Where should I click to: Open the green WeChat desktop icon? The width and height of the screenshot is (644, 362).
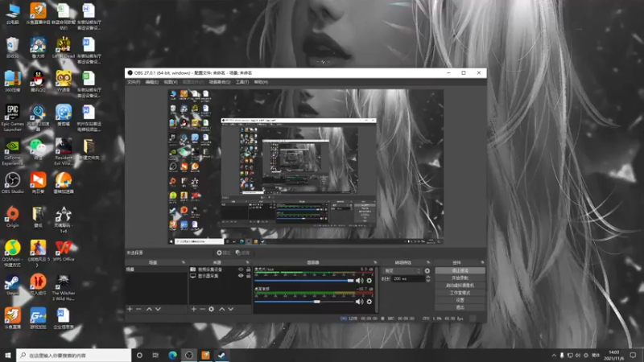(38, 150)
